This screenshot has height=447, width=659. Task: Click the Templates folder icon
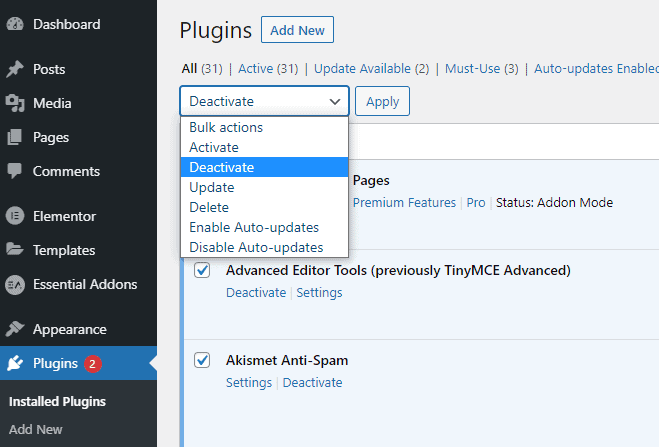(x=15, y=249)
